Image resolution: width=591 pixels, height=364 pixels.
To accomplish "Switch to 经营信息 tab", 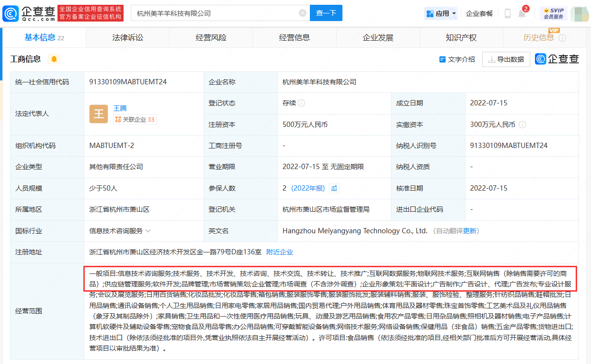I will (294, 38).
